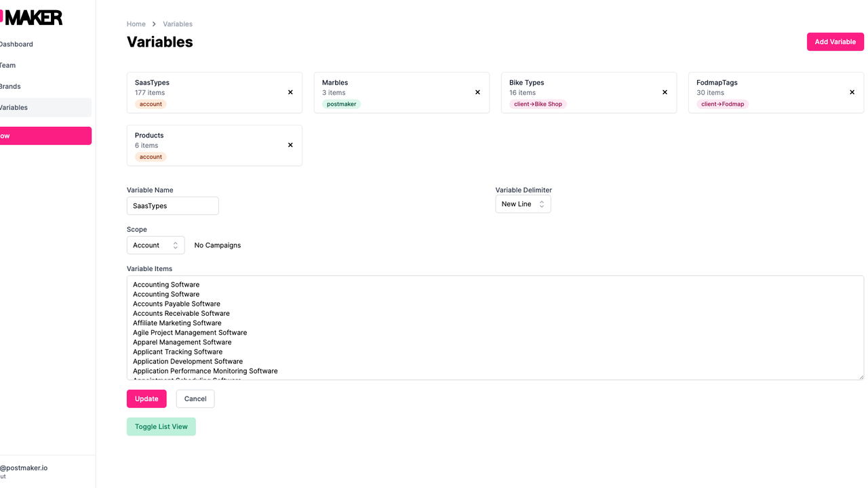Remove FodmapTags variable via X icon
The height and width of the screenshot is (488, 868).
pos(852,92)
